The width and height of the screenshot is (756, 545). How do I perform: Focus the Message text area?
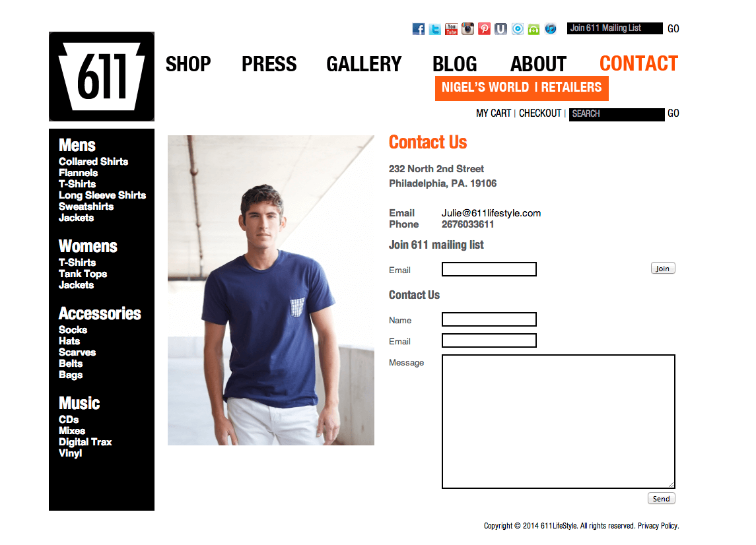tap(559, 422)
